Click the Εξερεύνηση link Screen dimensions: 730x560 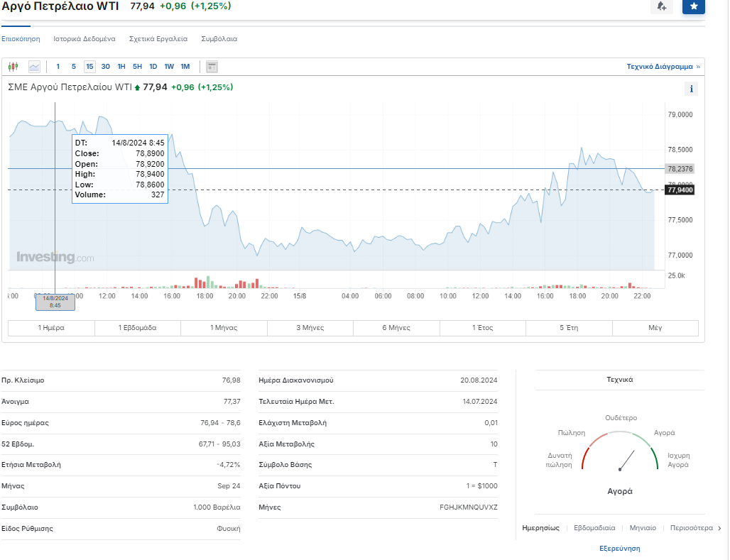[620, 549]
